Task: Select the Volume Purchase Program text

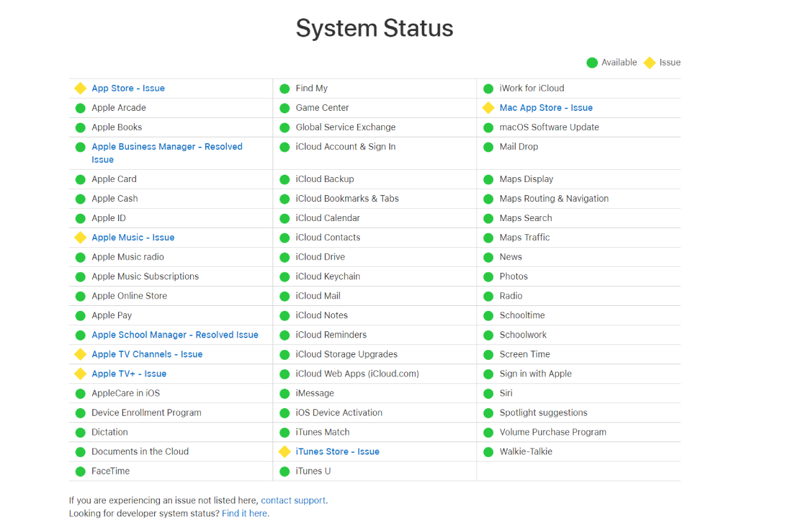Action: point(553,432)
